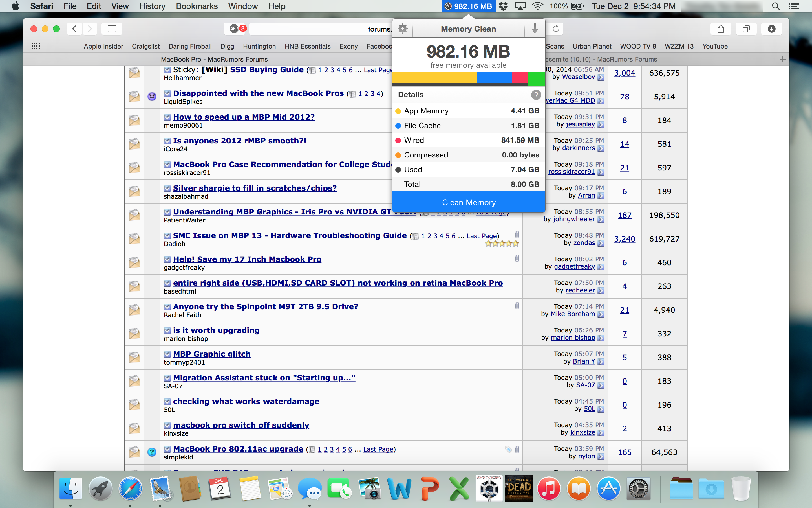Screen dimensions: 812x508
Task: Click the Clean Memory button
Action: (x=469, y=202)
